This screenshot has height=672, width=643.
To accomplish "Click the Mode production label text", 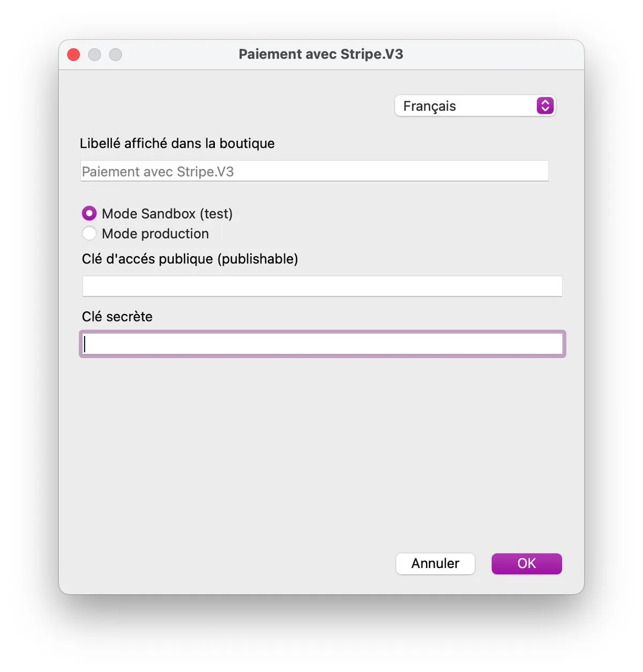I will (x=155, y=234).
